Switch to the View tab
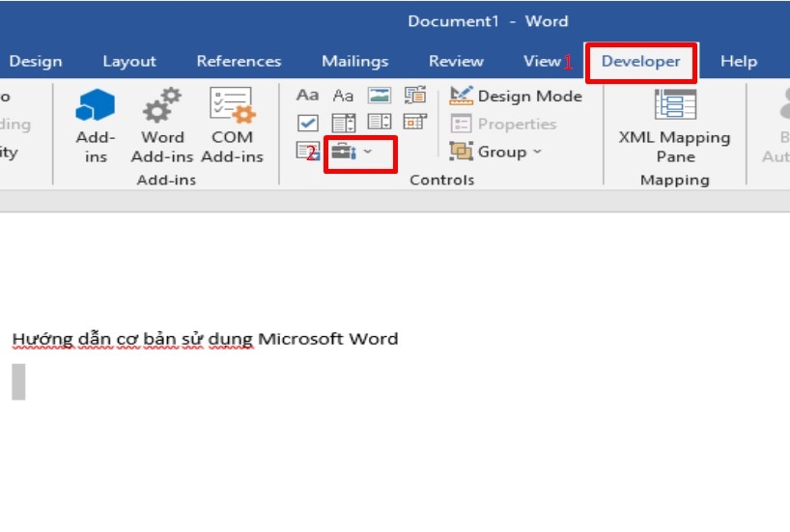 [x=542, y=62]
